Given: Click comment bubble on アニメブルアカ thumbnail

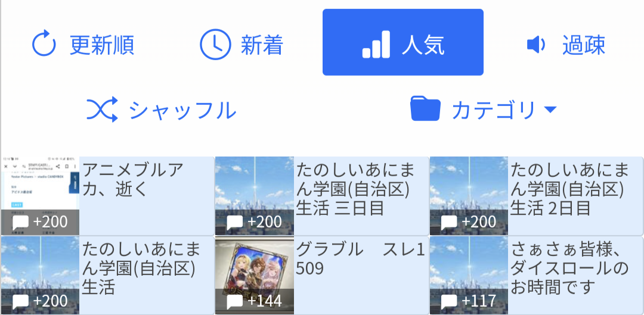Looking at the screenshot, I should coord(20,223).
